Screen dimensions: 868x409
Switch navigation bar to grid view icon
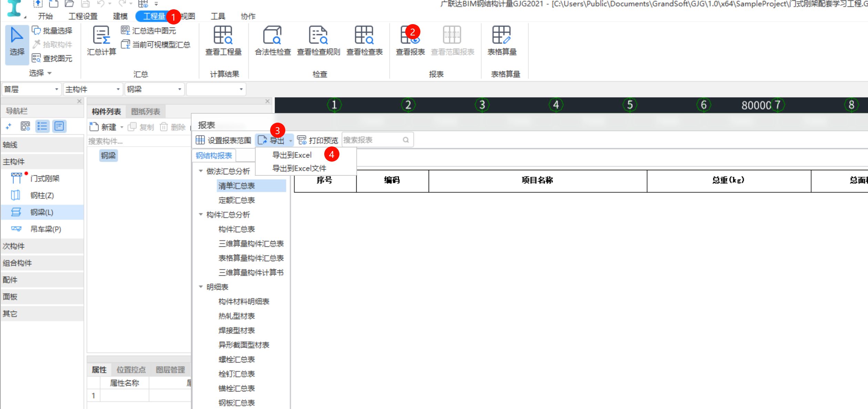[x=25, y=126]
